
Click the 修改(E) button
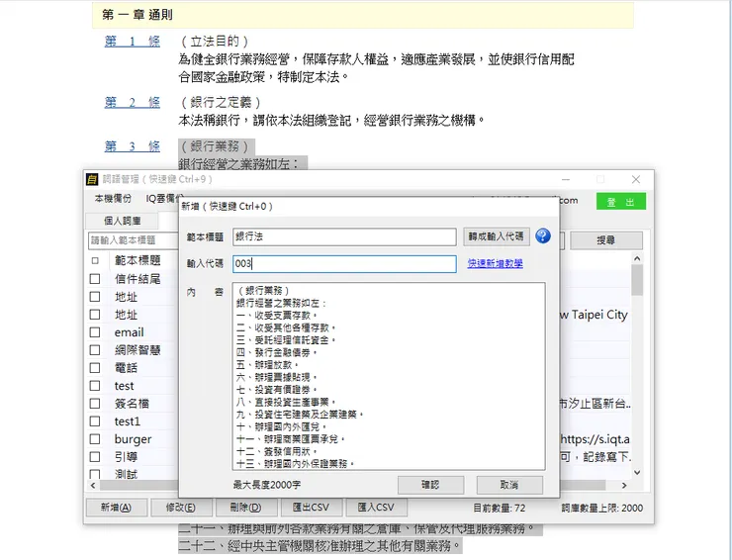tap(181, 508)
